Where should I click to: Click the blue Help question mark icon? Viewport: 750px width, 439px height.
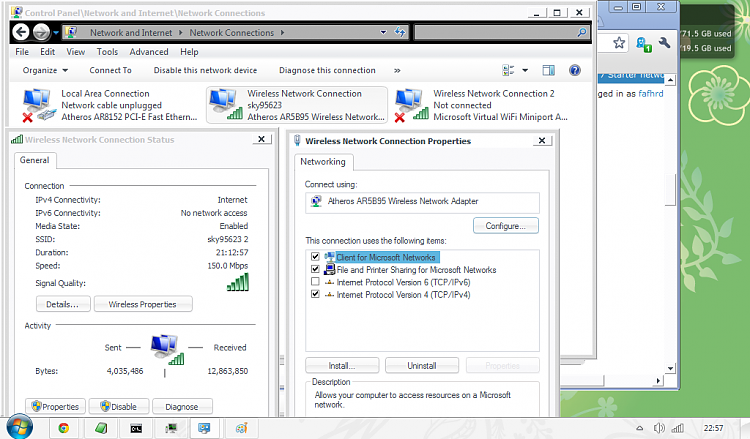pyautogui.click(x=574, y=70)
